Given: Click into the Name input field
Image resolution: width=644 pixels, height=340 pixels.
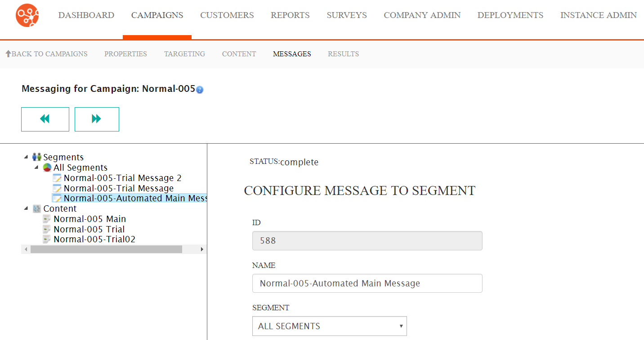Looking at the screenshot, I should (x=367, y=283).
